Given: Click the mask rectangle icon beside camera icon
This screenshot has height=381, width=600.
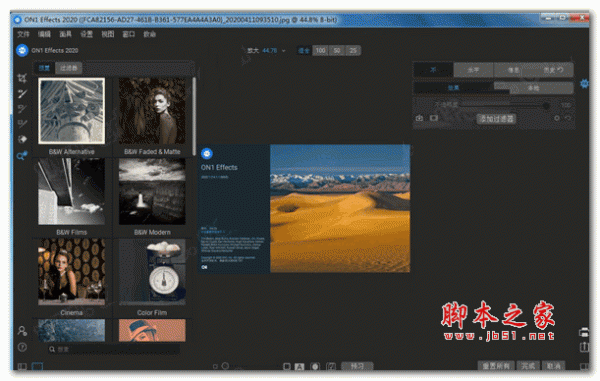Looking at the screenshot, I should coord(434,118).
